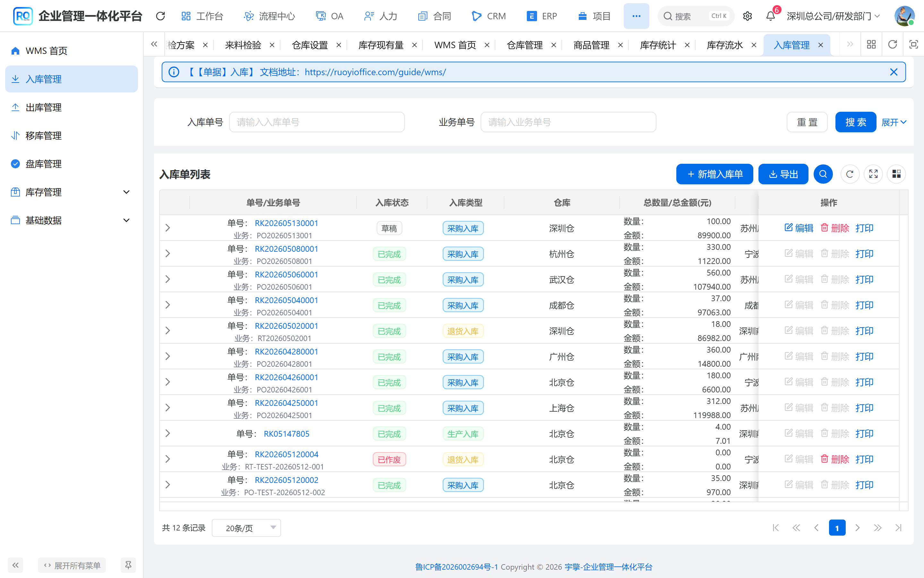
Task: Go to the last page of results
Action: tap(898, 528)
